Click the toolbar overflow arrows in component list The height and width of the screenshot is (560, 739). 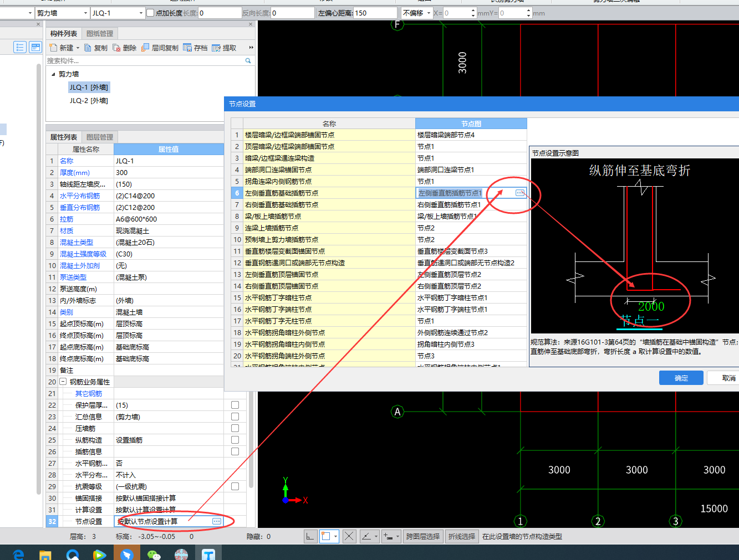pos(251,48)
